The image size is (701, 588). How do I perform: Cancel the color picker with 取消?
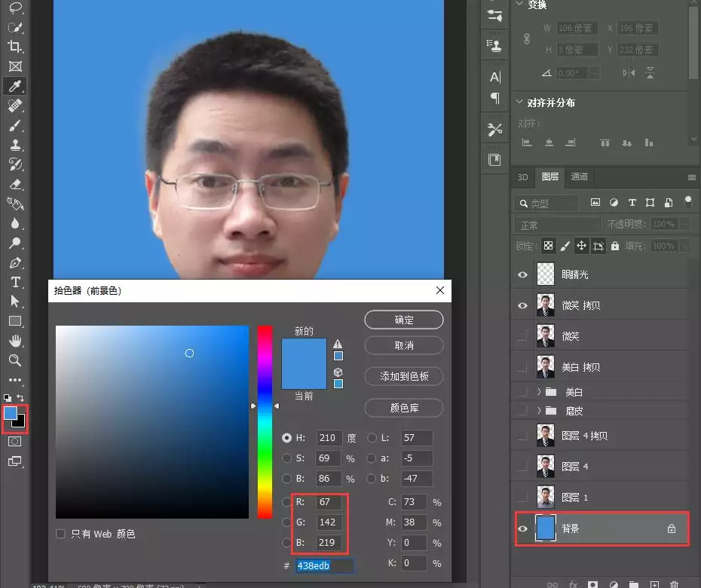pyautogui.click(x=404, y=345)
